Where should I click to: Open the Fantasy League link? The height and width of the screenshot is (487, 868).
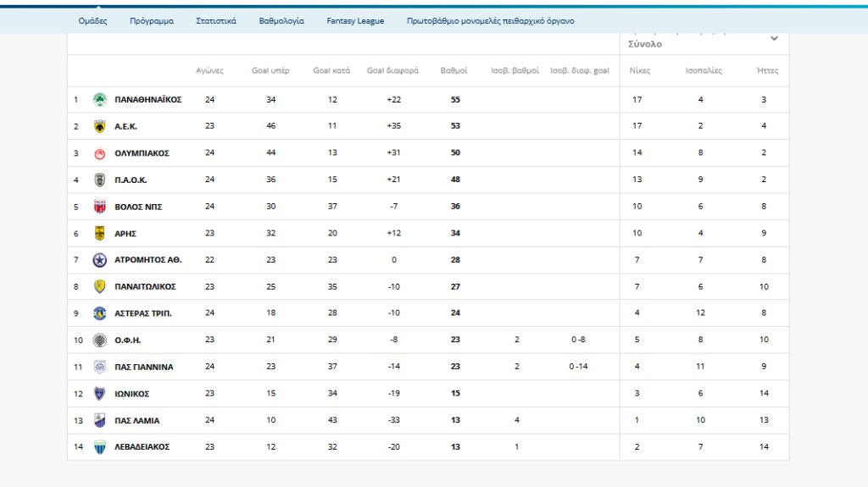coord(355,21)
